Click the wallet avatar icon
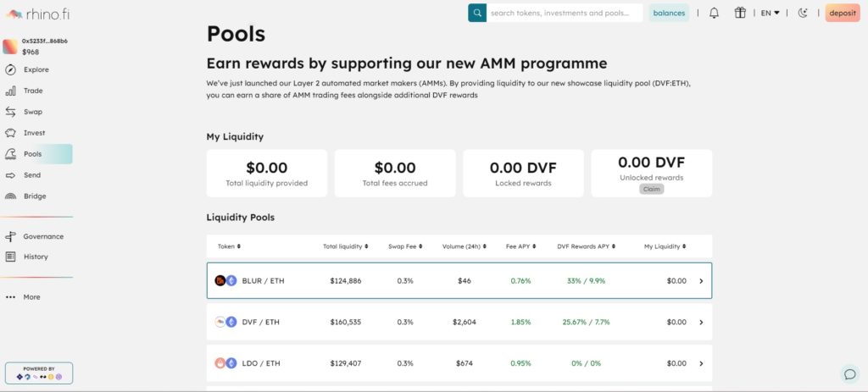This screenshot has width=868, height=392. pos(10,47)
